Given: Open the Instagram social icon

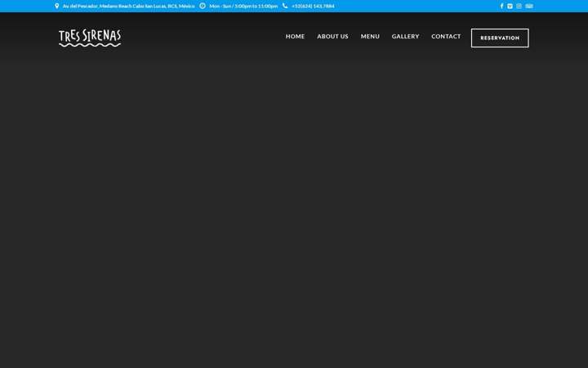Looking at the screenshot, I should [519, 6].
